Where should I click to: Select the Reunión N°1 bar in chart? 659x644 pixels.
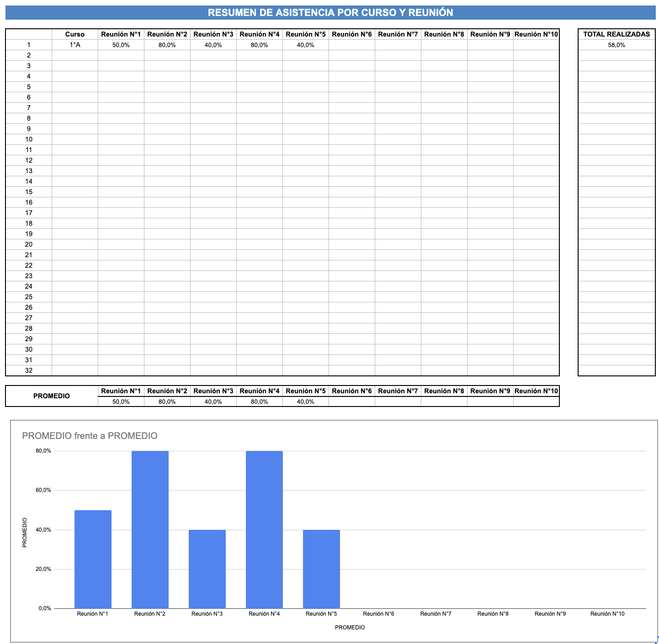93,560
